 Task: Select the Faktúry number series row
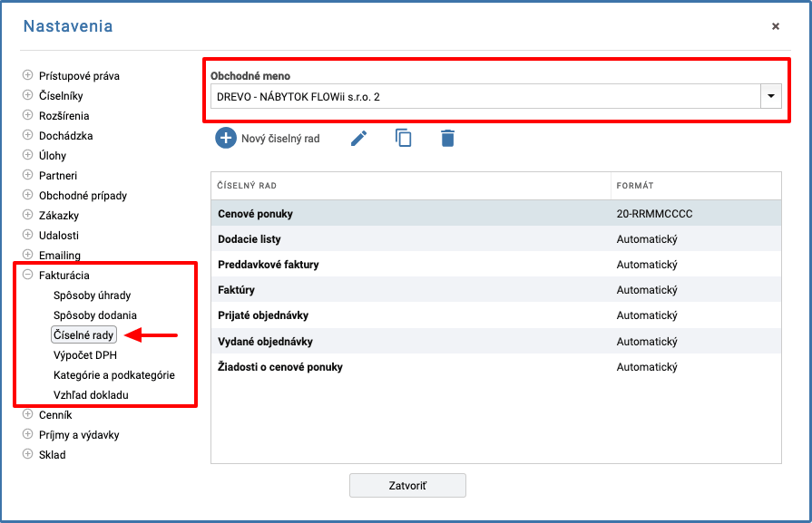(x=496, y=290)
